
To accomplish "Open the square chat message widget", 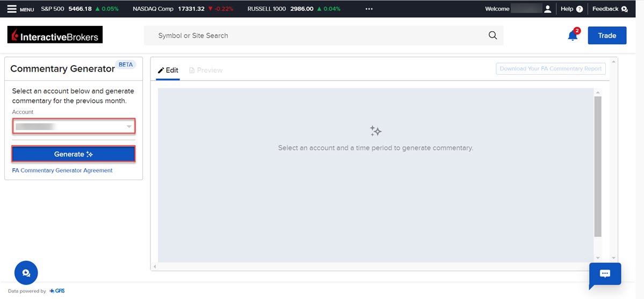I will tap(605, 274).
